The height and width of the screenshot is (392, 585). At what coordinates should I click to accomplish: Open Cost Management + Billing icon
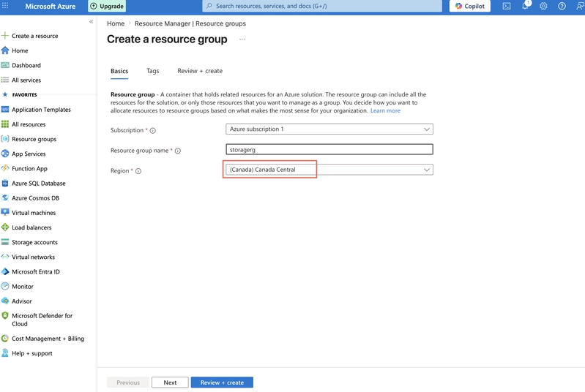point(5,339)
